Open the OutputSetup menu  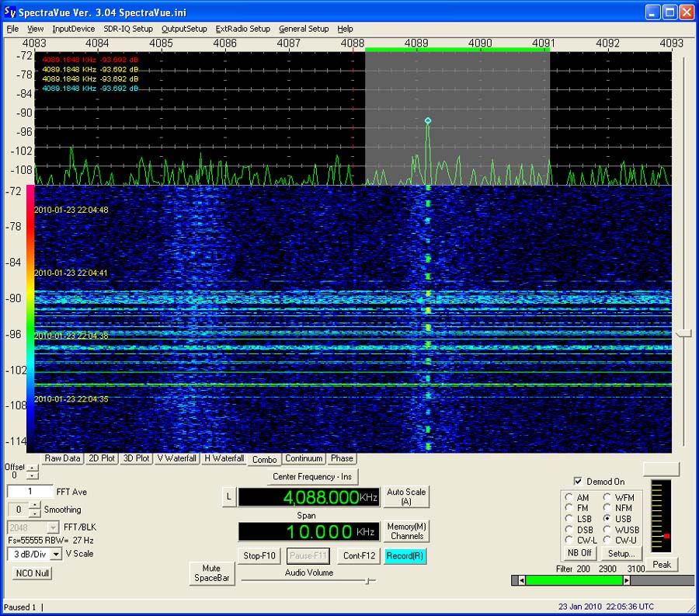coord(184,29)
